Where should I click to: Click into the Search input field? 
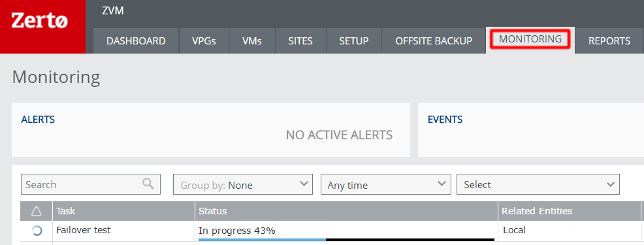coord(90,184)
